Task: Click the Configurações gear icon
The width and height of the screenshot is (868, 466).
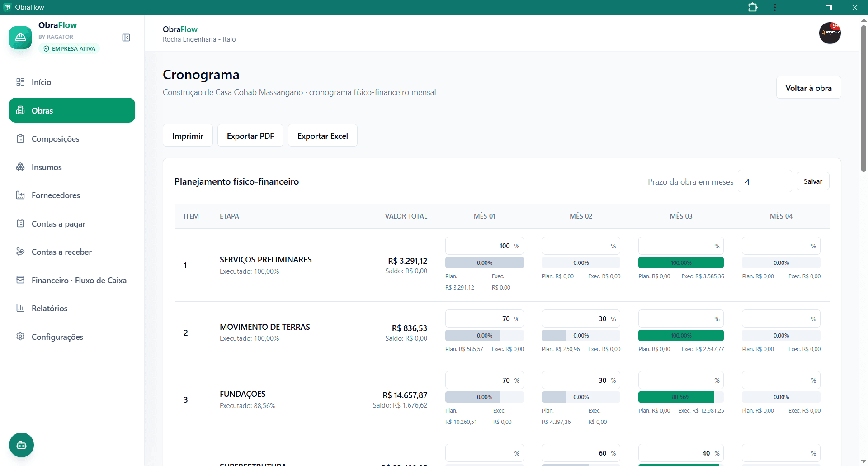Action: click(x=20, y=337)
